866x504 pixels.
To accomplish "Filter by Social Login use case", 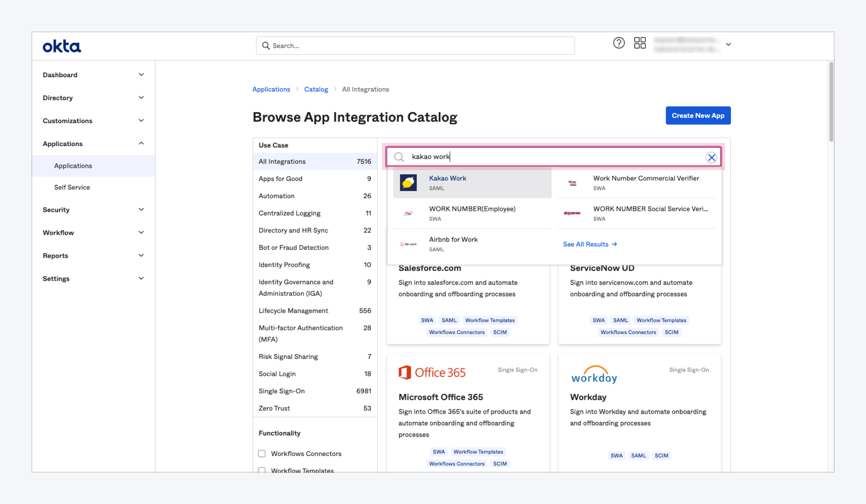I will click(x=315, y=374).
